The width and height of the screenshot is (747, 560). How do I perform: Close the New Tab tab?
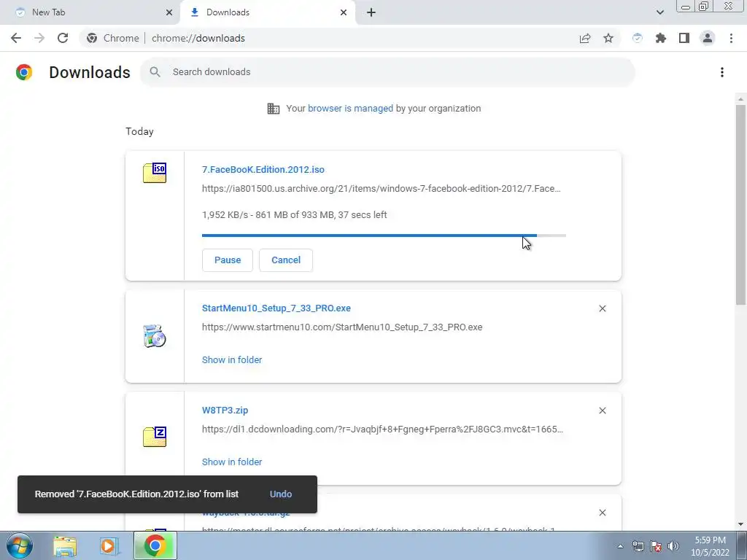[169, 12]
